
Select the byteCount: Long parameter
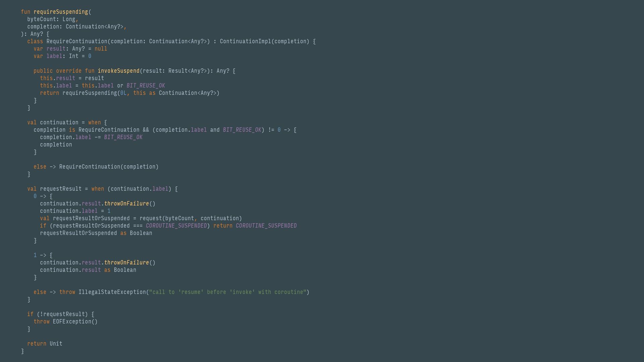coord(51,19)
